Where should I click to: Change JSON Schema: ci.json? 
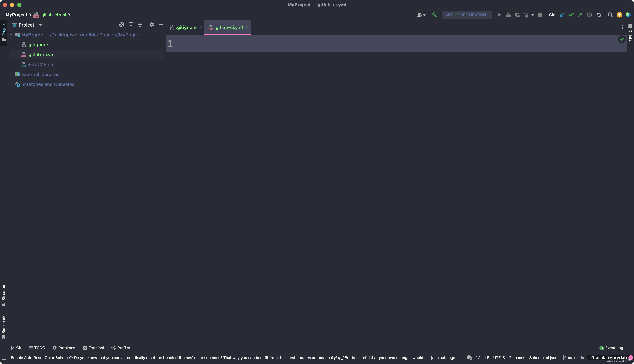coord(543,357)
